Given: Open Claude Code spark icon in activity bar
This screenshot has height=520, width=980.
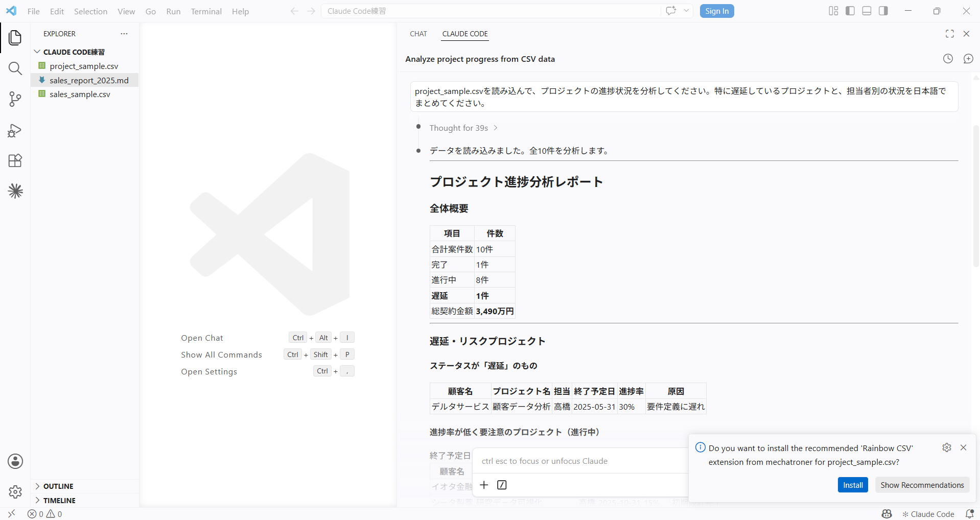Looking at the screenshot, I should [15, 191].
